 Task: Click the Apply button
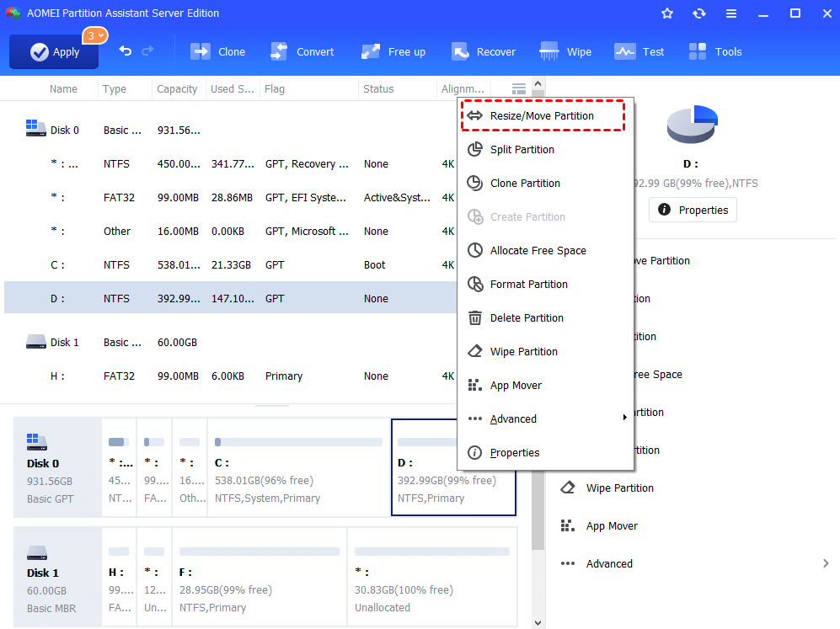tap(54, 52)
